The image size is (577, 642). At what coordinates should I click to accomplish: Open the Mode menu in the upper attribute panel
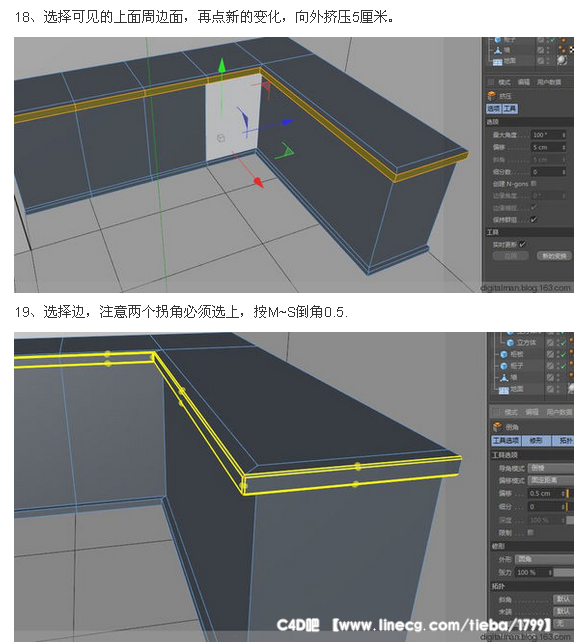tap(504, 82)
